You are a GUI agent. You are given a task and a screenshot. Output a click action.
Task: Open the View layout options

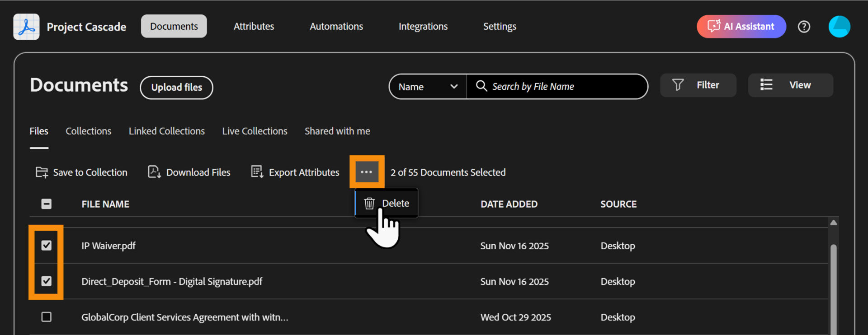tap(790, 85)
